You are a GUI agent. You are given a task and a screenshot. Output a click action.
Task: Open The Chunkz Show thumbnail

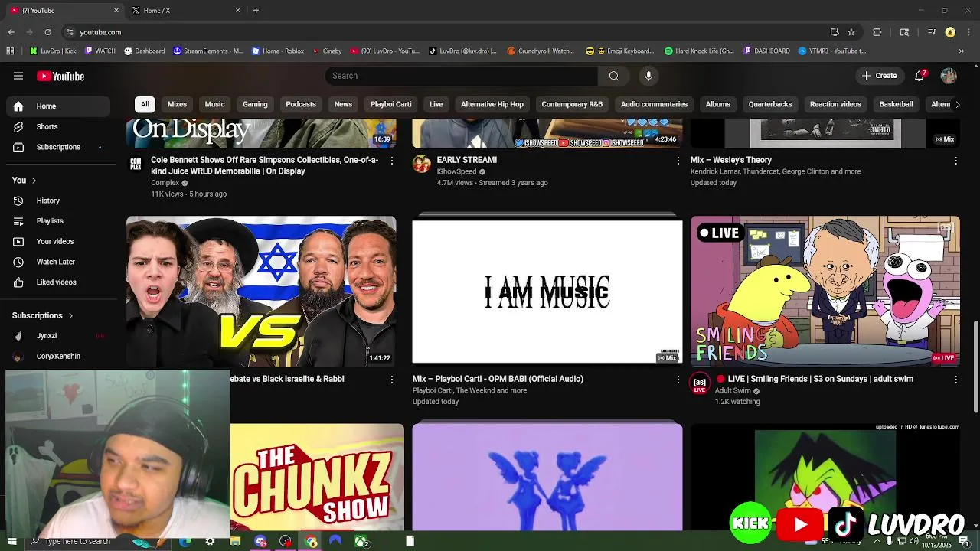click(317, 478)
